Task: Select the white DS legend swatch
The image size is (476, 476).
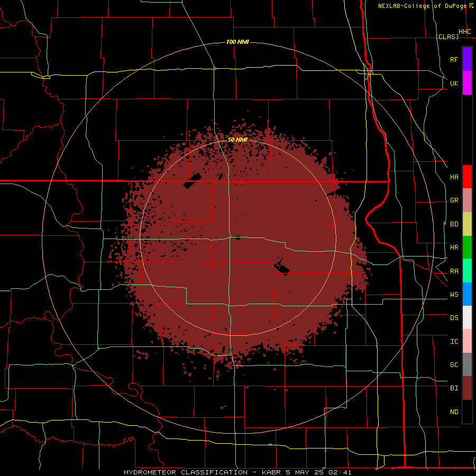Action: (x=467, y=317)
